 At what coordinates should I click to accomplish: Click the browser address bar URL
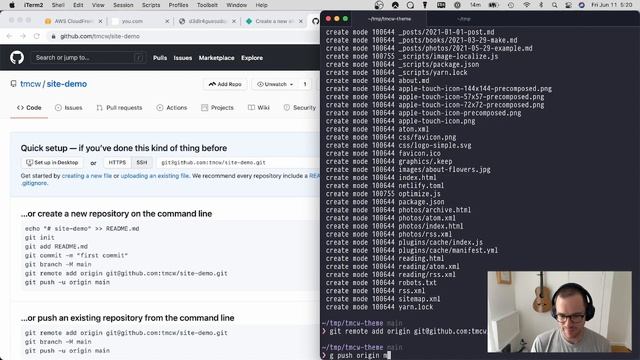100,36
